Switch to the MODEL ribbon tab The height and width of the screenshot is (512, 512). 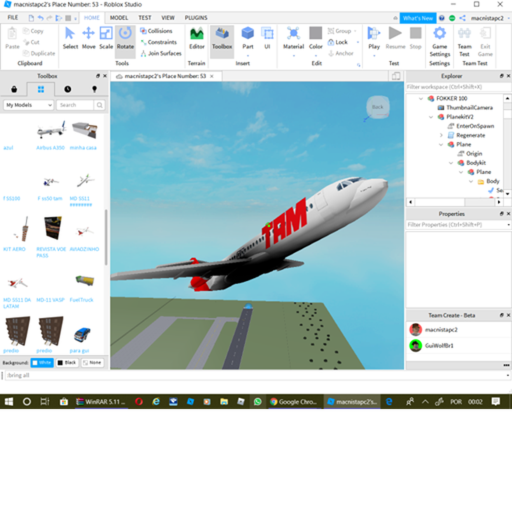pos(119,18)
